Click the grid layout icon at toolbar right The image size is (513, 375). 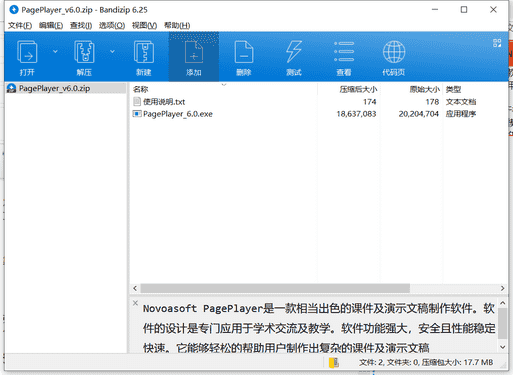coord(497,43)
